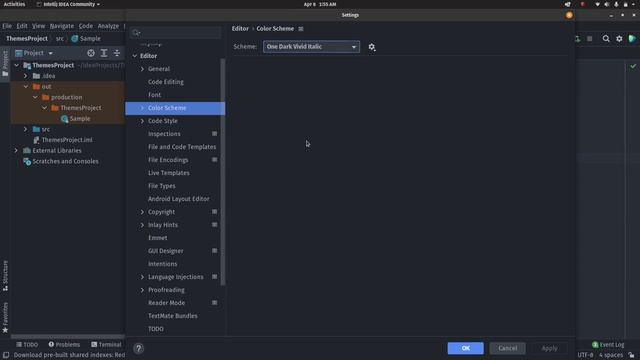Select Live Templates in settings tree
This screenshot has height=360, width=640.
click(x=169, y=173)
